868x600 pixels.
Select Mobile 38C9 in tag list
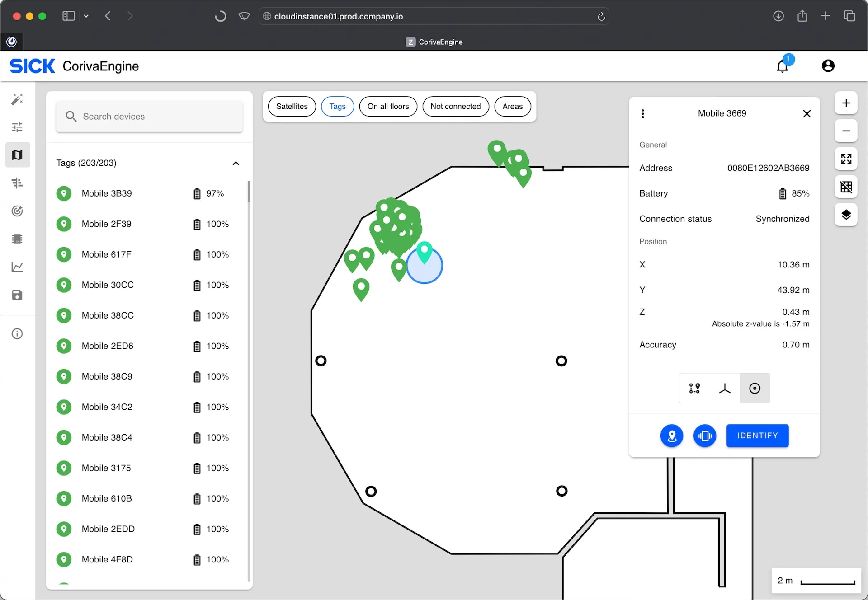[107, 376]
